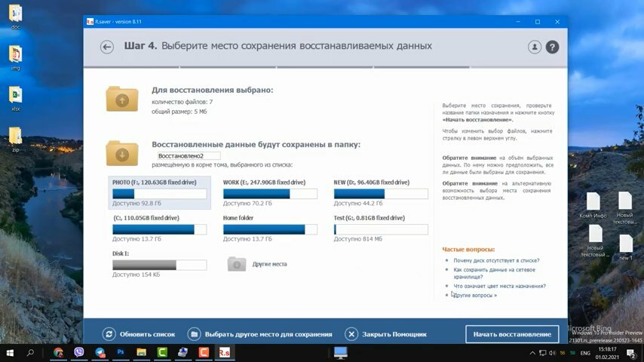Click text Доступно 154 Кб
This screenshot has height=362, width=644.
click(x=136, y=275)
